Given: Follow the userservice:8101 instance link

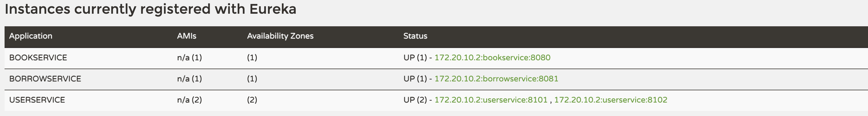Looking at the screenshot, I should click(490, 100).
